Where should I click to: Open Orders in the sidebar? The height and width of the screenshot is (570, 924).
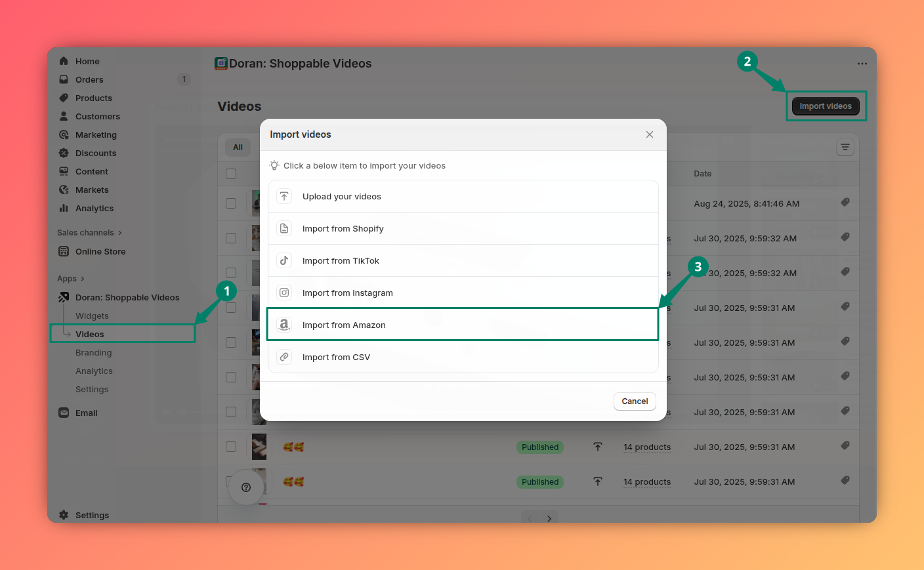pos(89,79)
